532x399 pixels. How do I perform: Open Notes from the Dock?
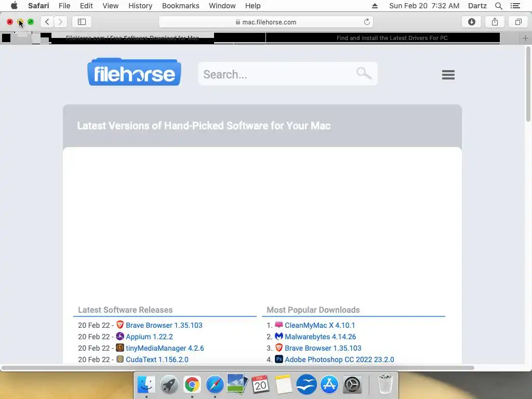pyautogui.click(x=283, y=385)
